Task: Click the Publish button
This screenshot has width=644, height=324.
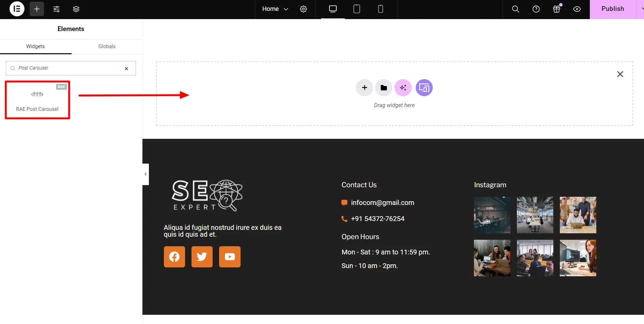Action: coord(613,9)
